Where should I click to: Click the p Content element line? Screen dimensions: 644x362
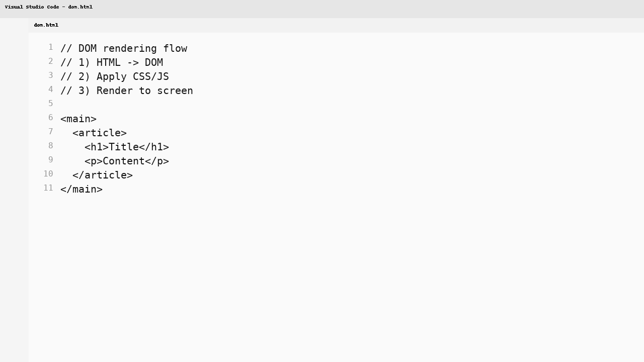click(x=126, y=161)
